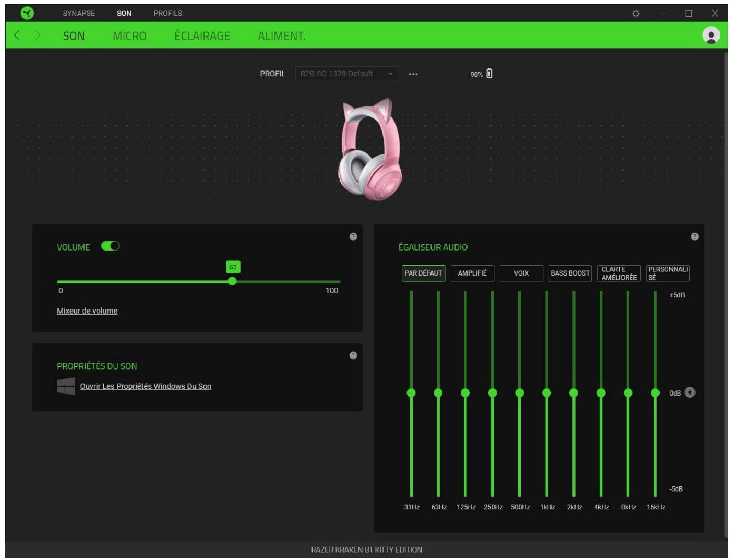Click the 4kHz equalizer slider handle

click(x=601, y=392)
